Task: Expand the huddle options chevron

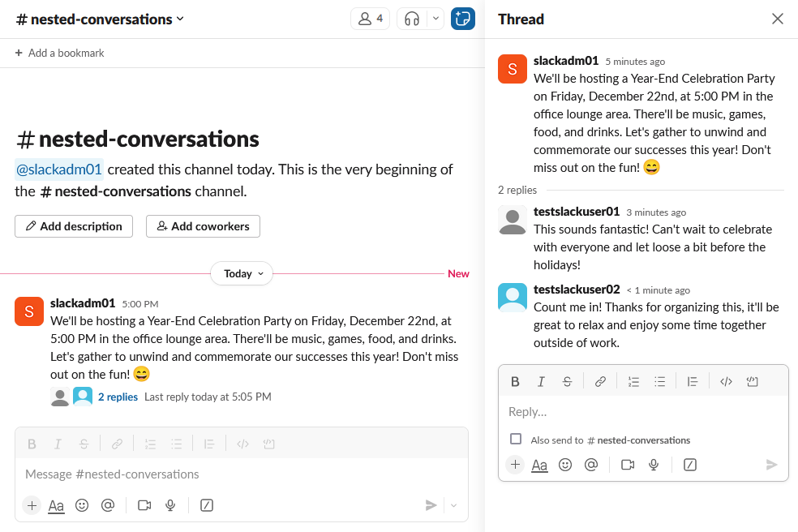Action: tap(435, 18)
